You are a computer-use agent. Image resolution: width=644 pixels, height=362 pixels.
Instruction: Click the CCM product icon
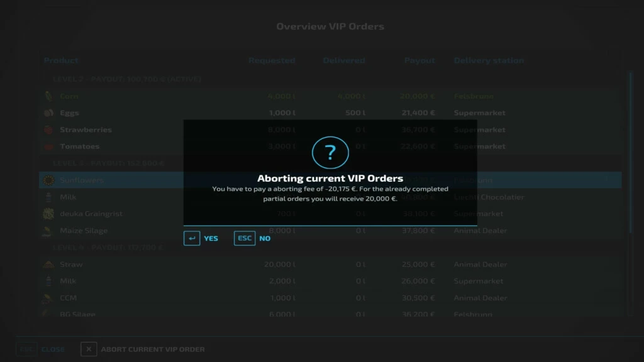coord(50,297)
